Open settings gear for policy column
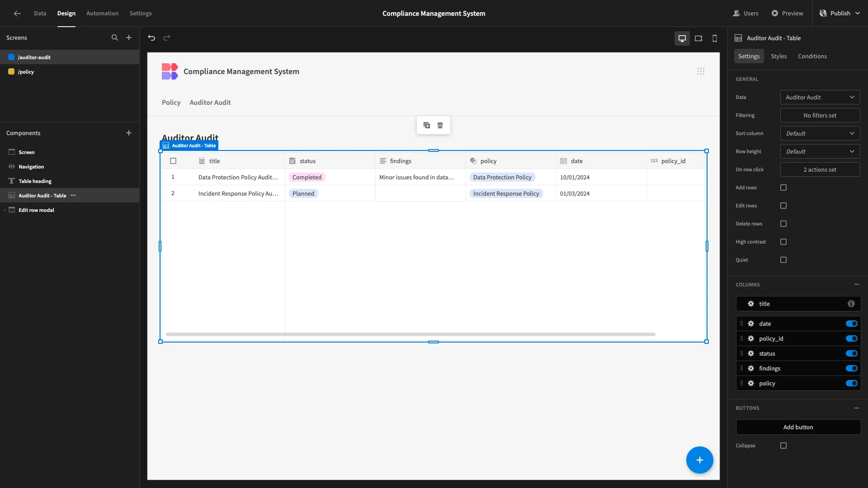This screenshot has height=488, width=868. tap(751, 383)
